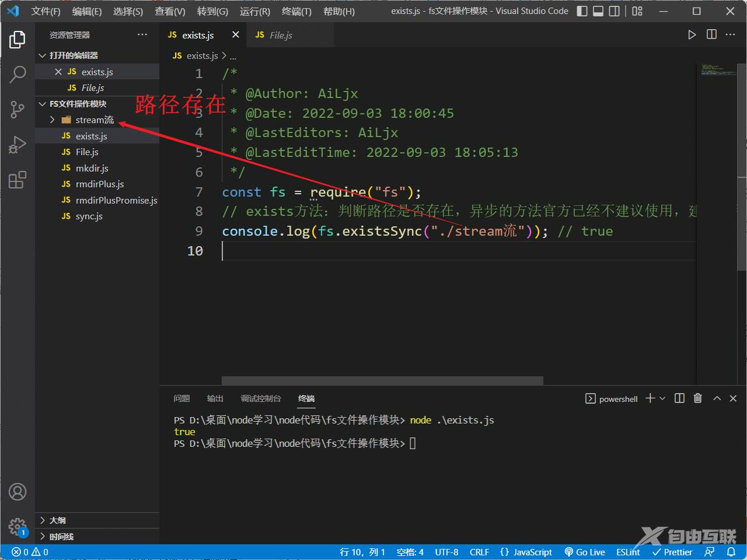The height and width of the screenshot is (560, 747).
Task: Open the Search view icon
Action: point(18,74)
